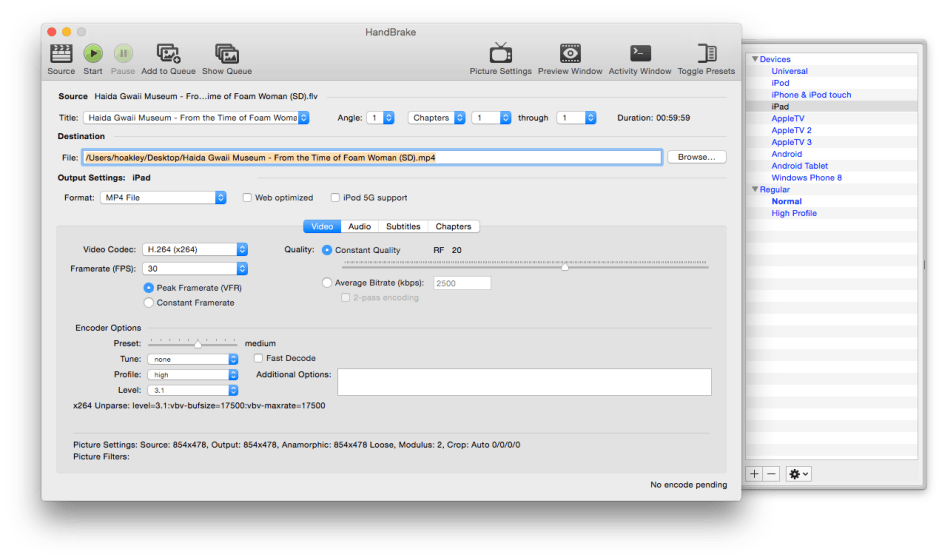Screen dimensions: 939x560
Task: Choose the Average Bitrate (kbps) radio button
Action: 327,283
